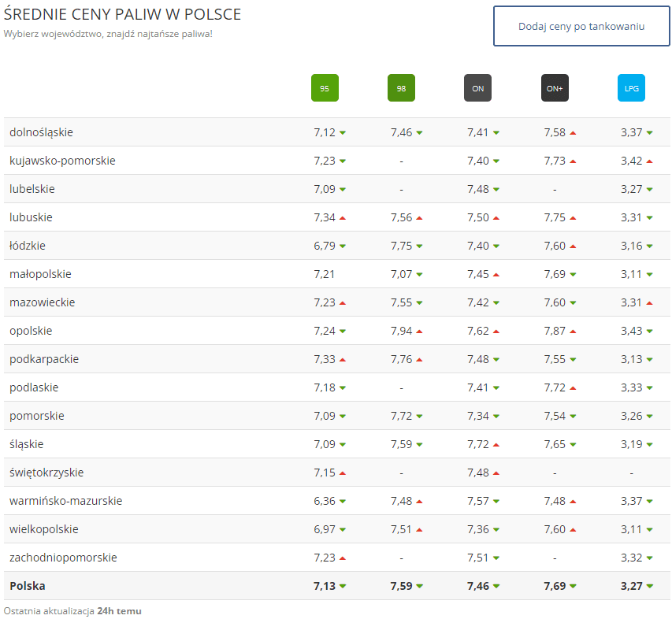This screenshot has height=619, width=672.
Task: Click the wielkopolskie 95 price 6,97
Action: [325, 529]
